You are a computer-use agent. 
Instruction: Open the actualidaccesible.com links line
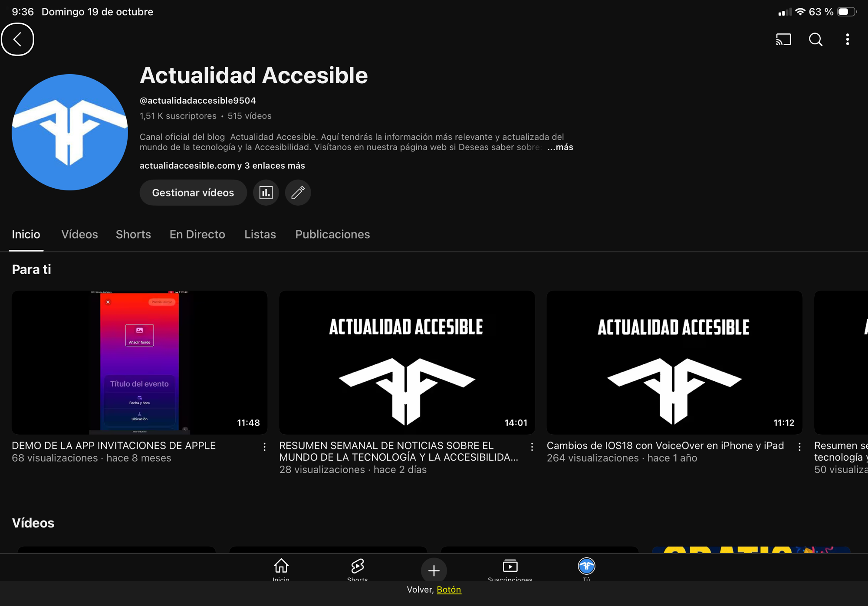(222, 166)
